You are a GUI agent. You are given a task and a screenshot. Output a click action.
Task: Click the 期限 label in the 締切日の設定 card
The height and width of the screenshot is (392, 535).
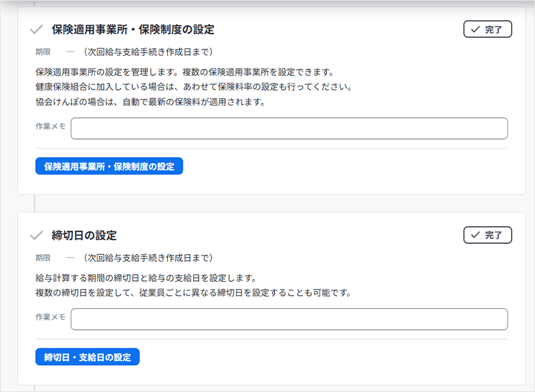pos(43,258)
